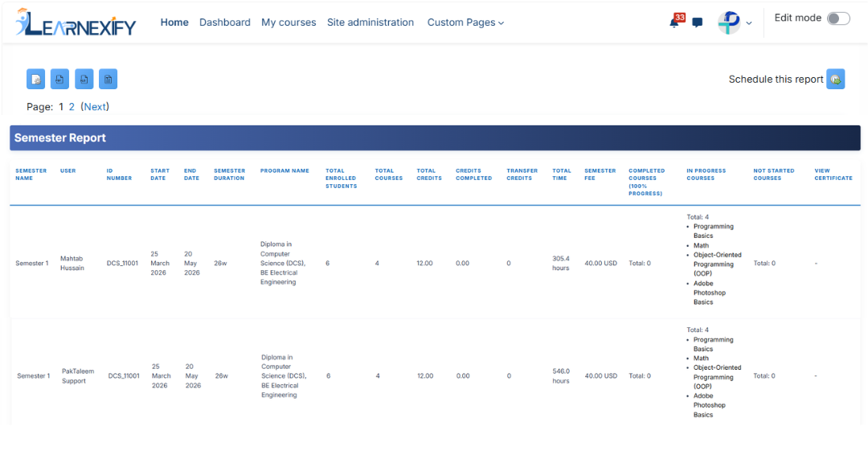Click the Learnexify logo
This screenshot has width=868, height=455.
click(x=76, y=23)
